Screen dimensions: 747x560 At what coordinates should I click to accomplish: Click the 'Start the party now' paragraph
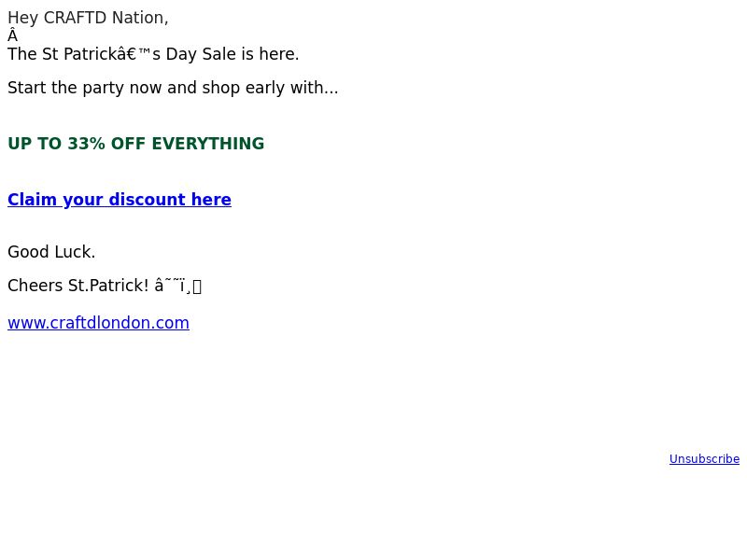coord(173,88)
